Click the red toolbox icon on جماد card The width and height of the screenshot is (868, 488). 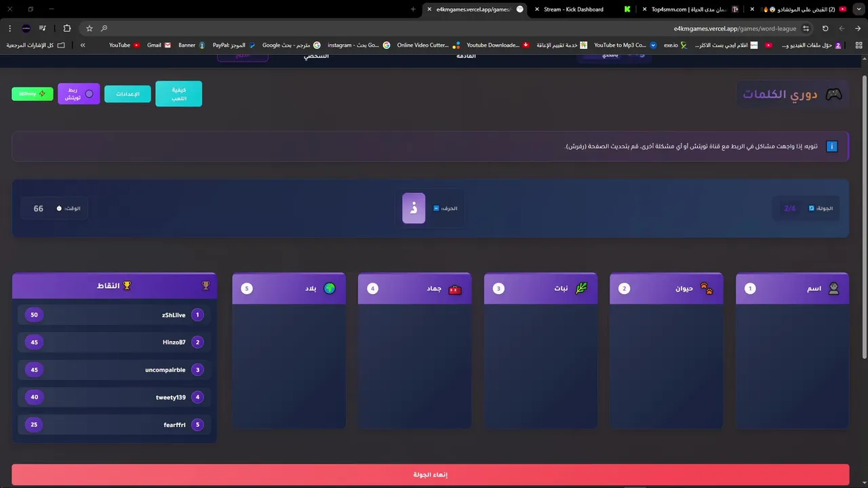pos(455,289)
